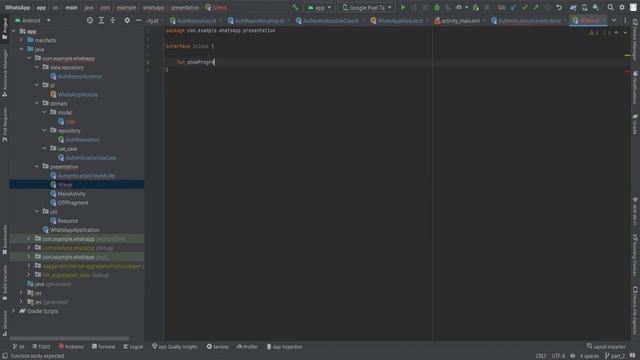Open the Project tool window side button
The image size is (640, 360).
point(4,29)
